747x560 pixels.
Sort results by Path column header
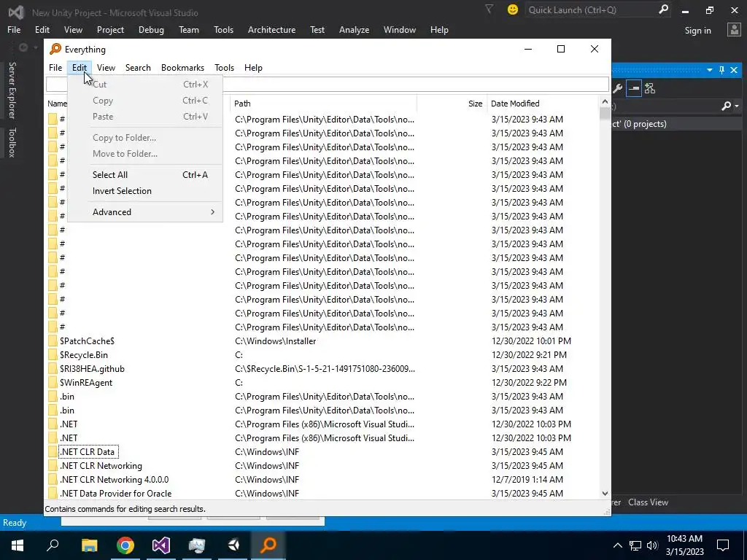(323, 104)
